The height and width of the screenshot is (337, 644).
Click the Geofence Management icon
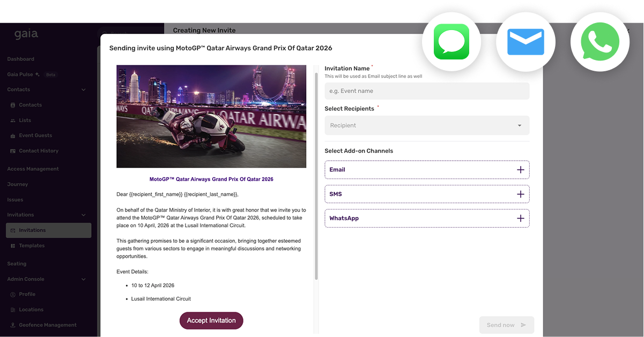tap(13, 325)
